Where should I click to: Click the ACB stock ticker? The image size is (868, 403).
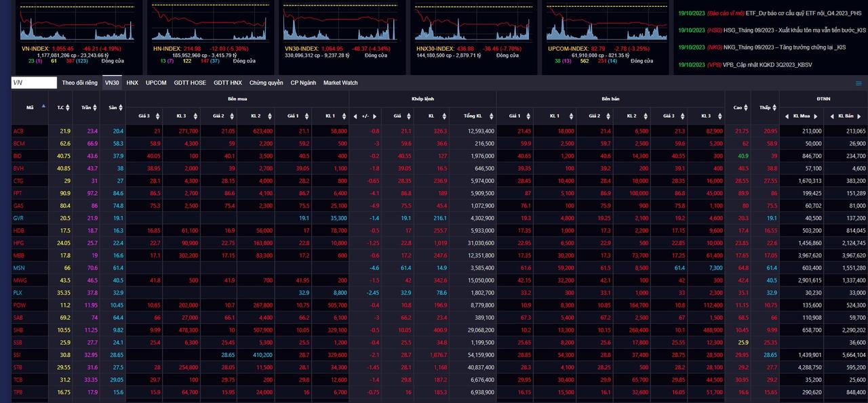click(19, 131)
